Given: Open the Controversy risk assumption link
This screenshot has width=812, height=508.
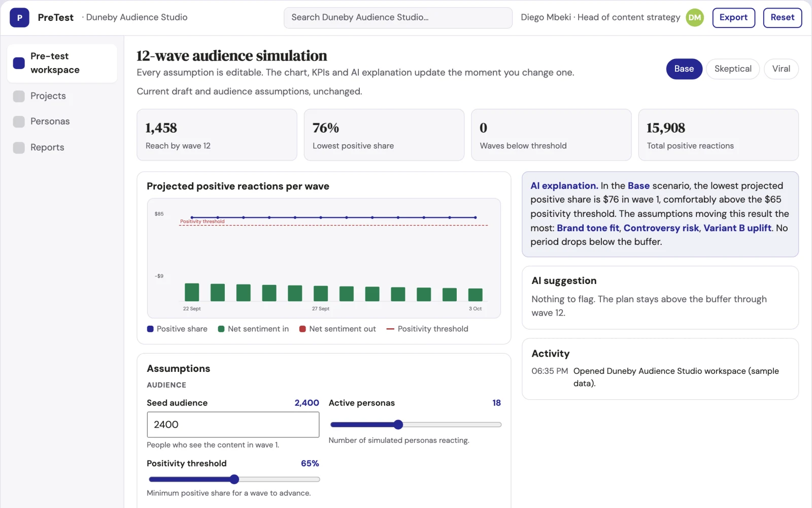Looking at the screenshot, I should [x=661, y=228].
